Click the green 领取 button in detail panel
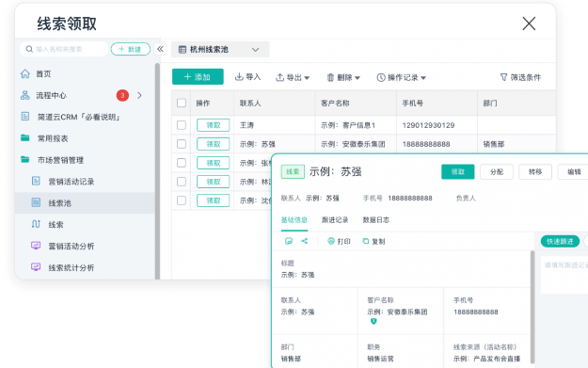Viewport: 588px width, 368px height. pos(457,172)
